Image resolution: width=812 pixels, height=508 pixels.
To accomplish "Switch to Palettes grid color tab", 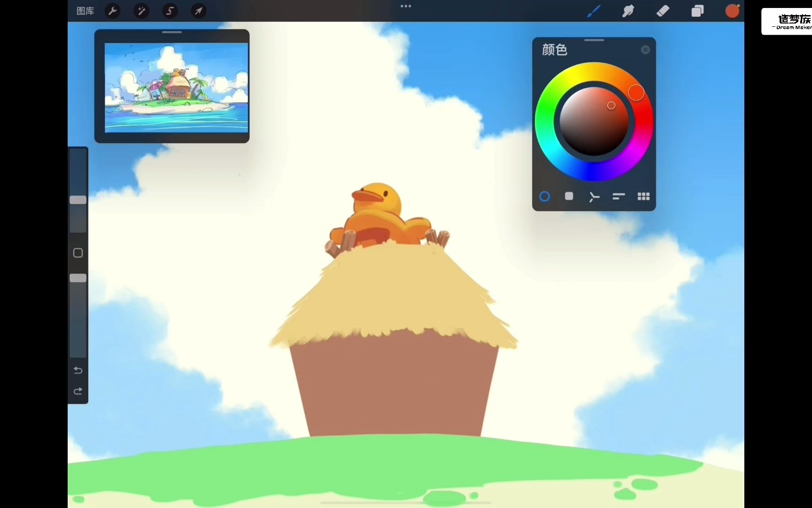I will (643, 196).
